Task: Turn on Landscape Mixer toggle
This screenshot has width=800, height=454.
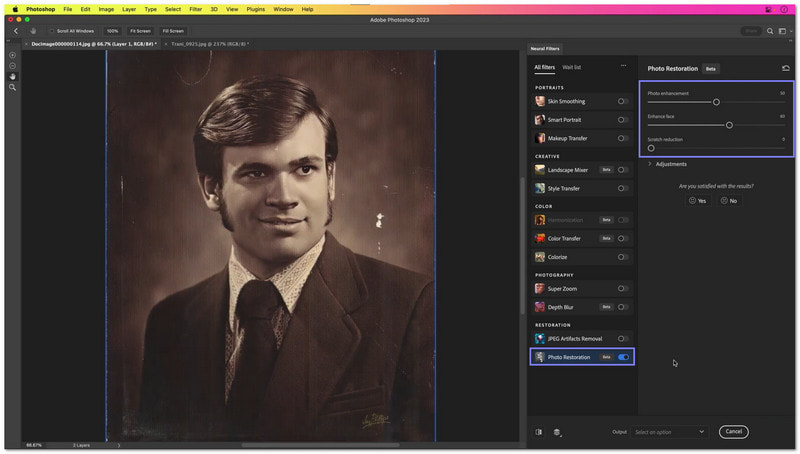Action: coord(623,170)
